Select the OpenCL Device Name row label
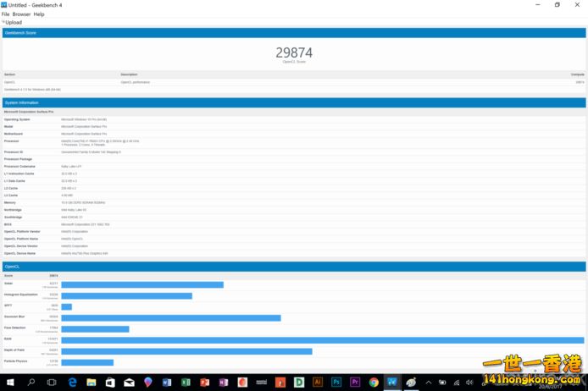 click(19, 254)
